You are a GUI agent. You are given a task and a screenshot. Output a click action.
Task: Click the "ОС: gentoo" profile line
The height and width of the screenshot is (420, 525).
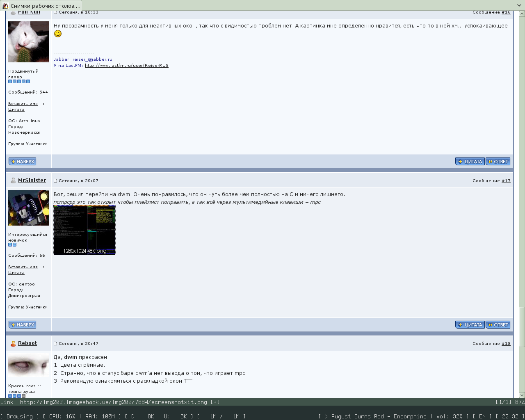[x=21, y=284]
